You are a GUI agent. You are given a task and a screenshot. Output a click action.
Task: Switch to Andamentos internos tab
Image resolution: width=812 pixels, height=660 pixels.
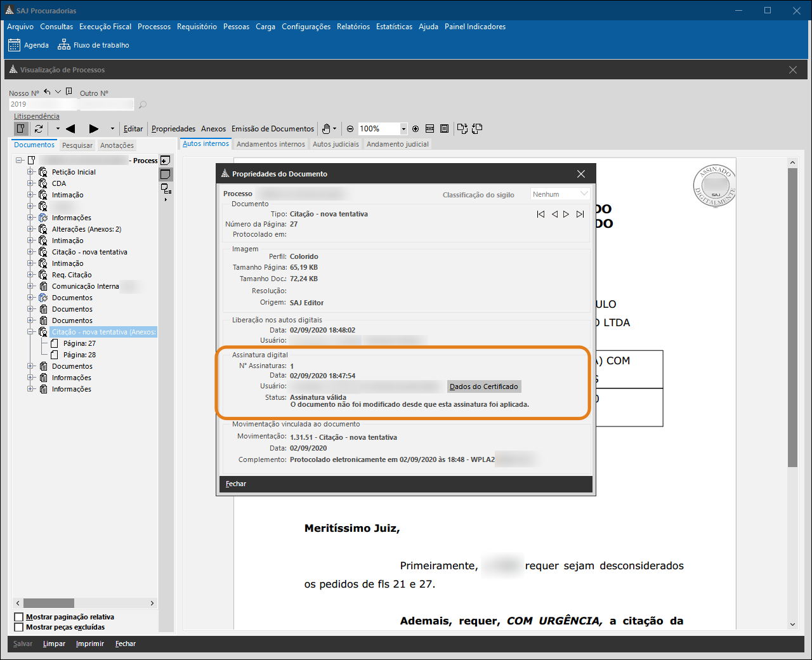(x=270, y=144)
